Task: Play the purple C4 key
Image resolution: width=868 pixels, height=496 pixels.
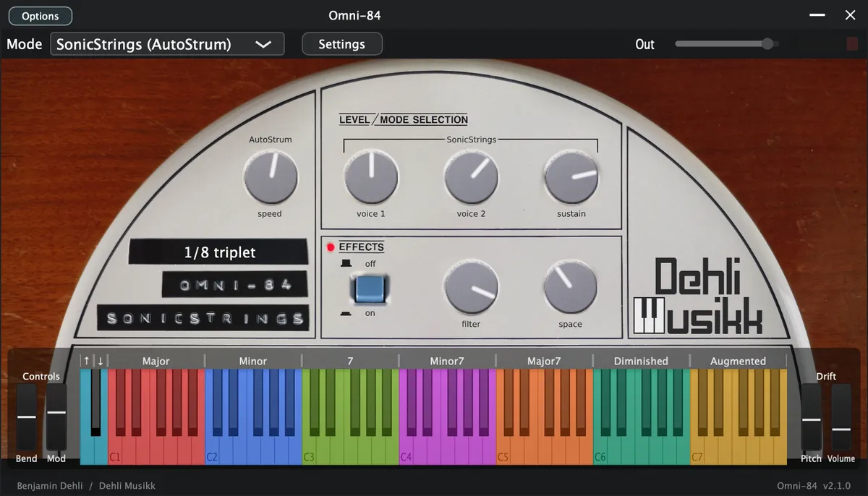Action: 406,451
